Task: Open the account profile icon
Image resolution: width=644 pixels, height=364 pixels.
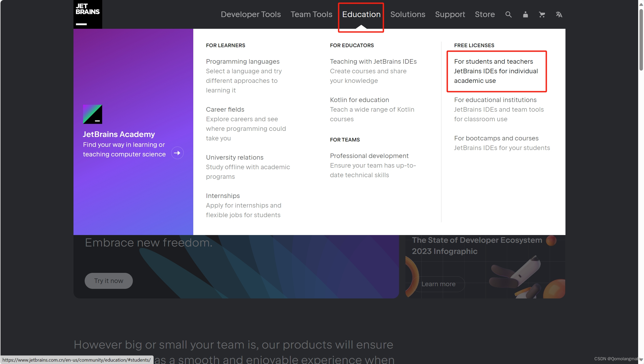Action: click(x=525, y=14)
